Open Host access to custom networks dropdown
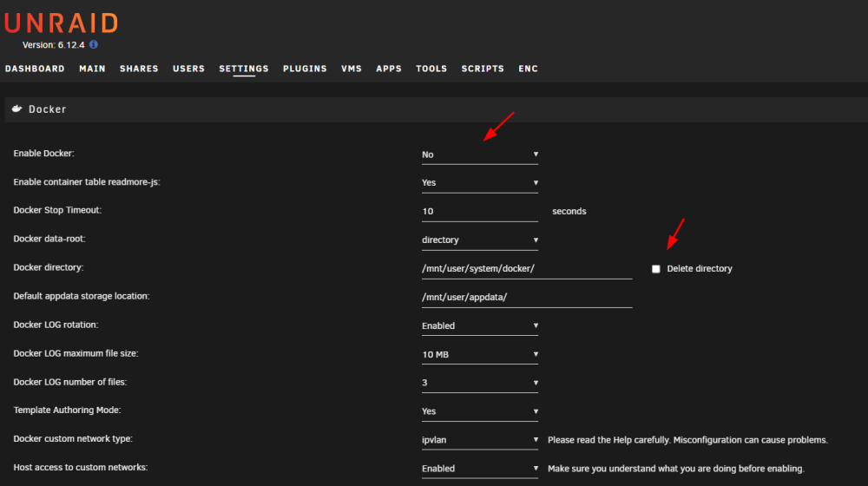 [480, 469]
